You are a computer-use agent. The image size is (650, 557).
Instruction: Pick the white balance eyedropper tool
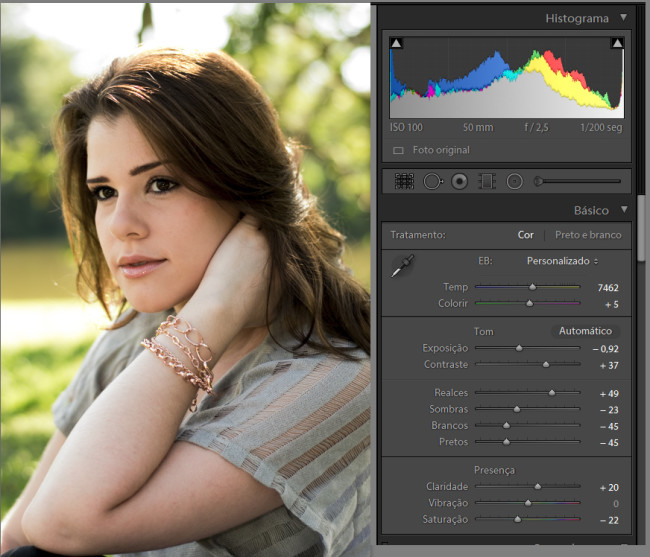click(403, 267)
